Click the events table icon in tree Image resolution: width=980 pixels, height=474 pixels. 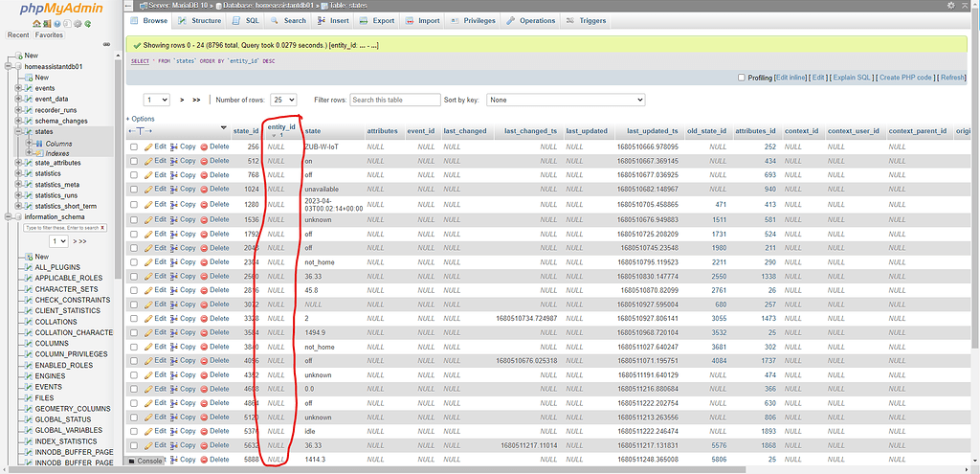coord(28,88)
